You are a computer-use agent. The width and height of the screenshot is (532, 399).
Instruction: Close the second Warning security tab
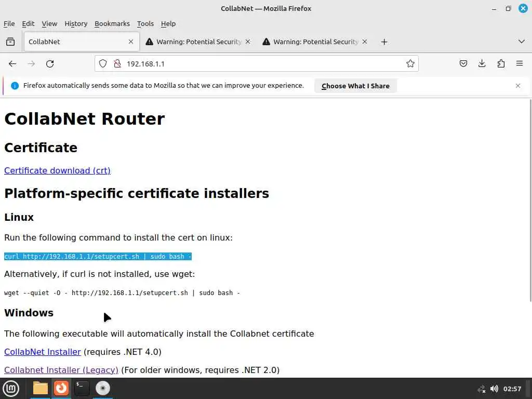(x=365, y=42)
